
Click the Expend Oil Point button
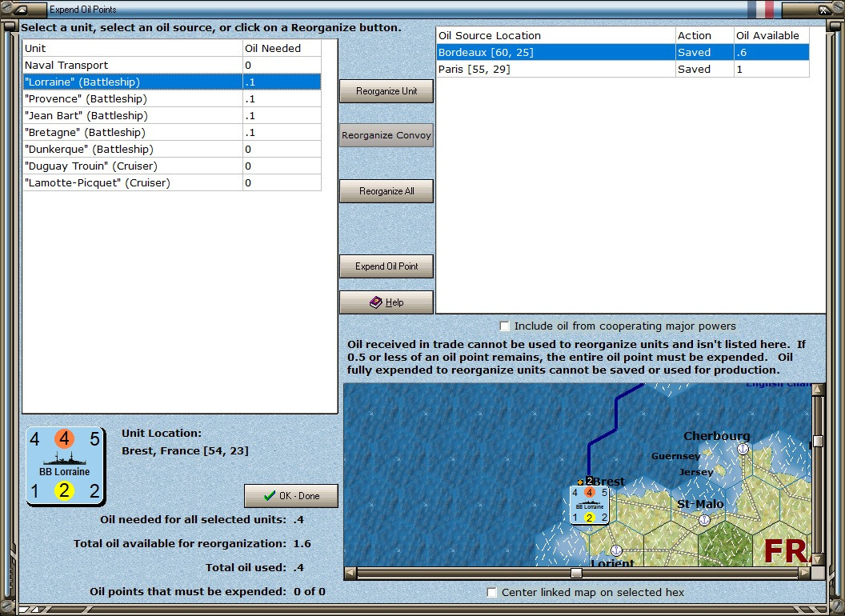[386, 266]
